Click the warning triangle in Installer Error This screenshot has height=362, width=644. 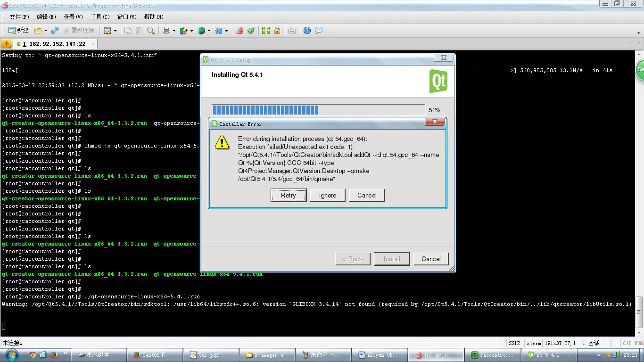tap(222, 142)
